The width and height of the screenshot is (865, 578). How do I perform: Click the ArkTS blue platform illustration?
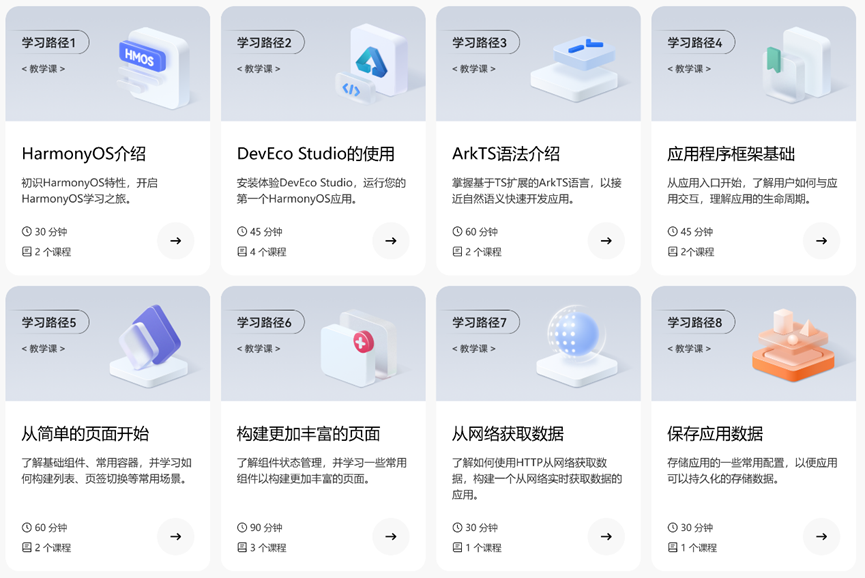coord(574,67)
